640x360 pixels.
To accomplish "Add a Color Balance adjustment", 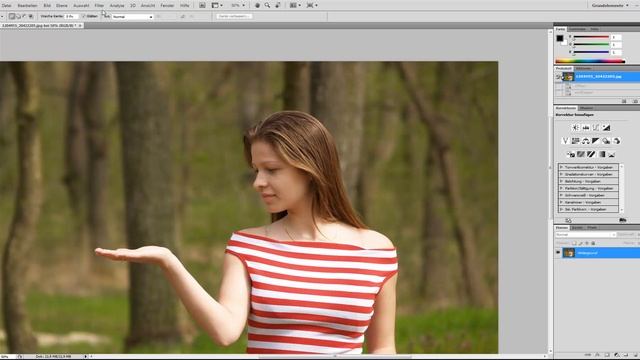I will tap(586, 141).
